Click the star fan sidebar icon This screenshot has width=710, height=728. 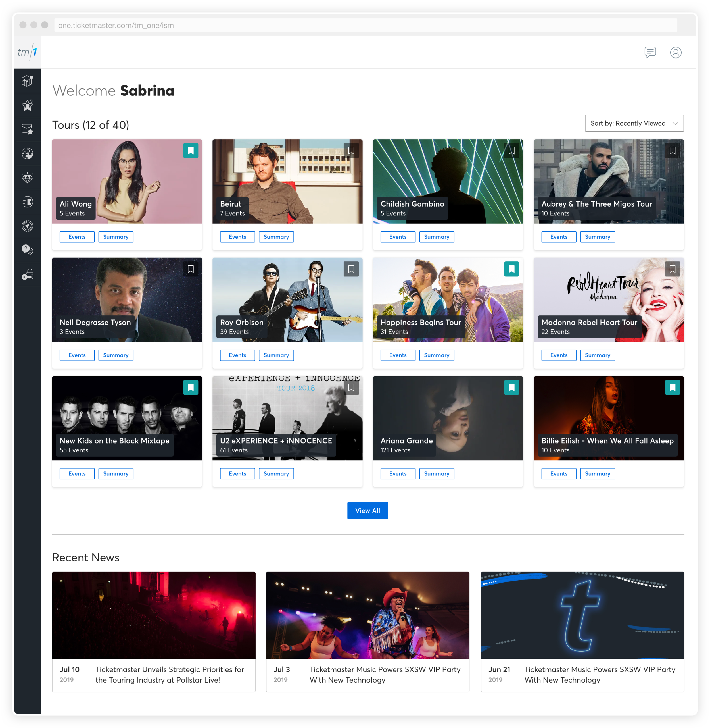27,105
